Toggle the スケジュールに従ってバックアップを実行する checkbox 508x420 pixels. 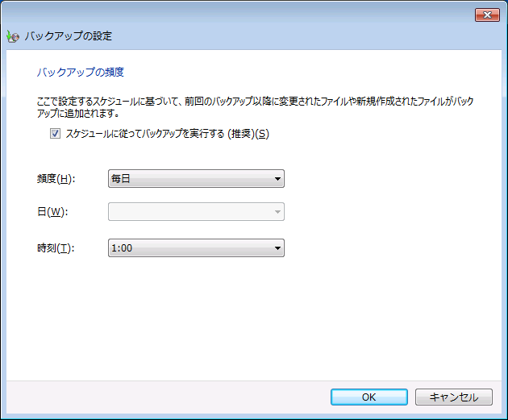tap(56, 134)
